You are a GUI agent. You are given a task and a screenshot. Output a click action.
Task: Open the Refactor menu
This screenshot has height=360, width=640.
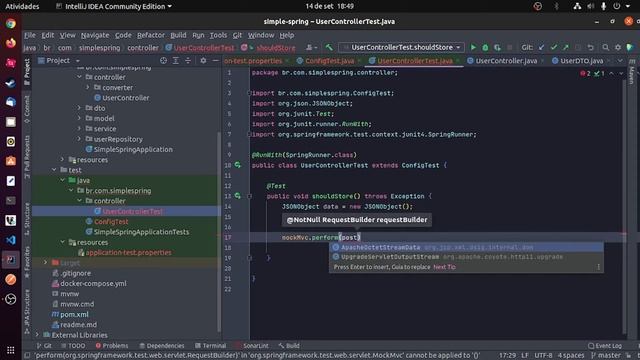click(151, 35)
